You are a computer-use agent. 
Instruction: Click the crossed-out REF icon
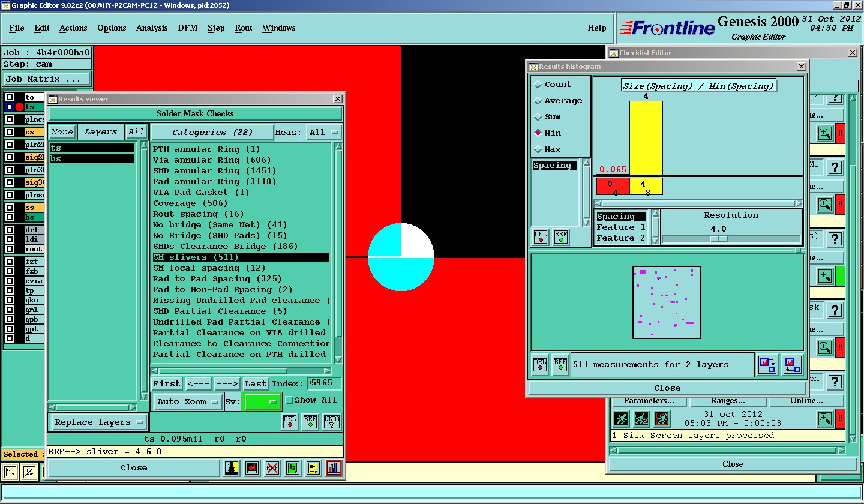(272, 468)
